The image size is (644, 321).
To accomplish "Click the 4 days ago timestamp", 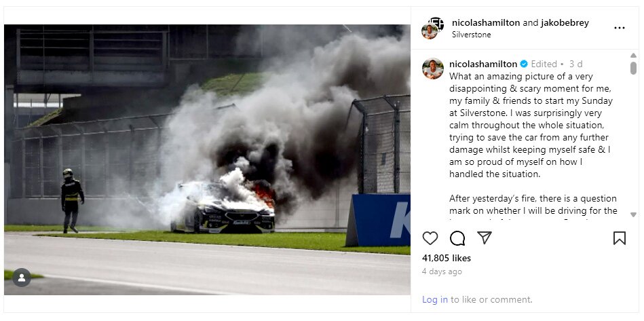I will [x=442, y=271].
